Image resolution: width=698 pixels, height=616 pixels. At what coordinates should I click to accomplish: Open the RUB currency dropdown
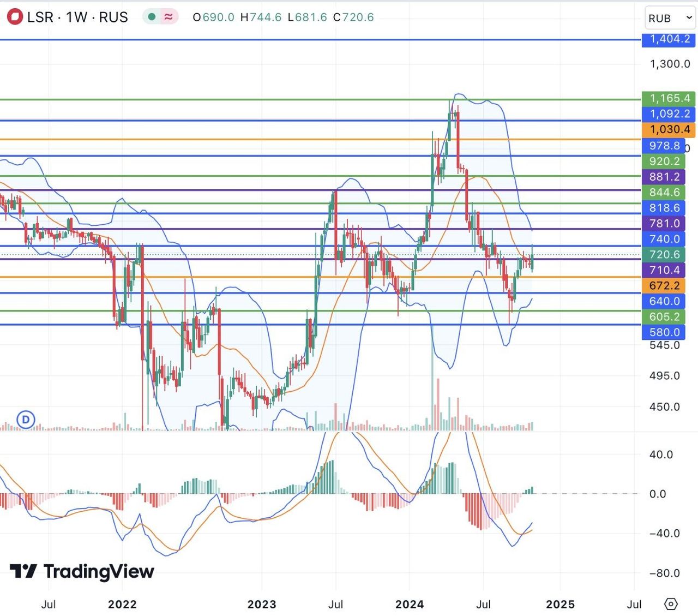670,18
